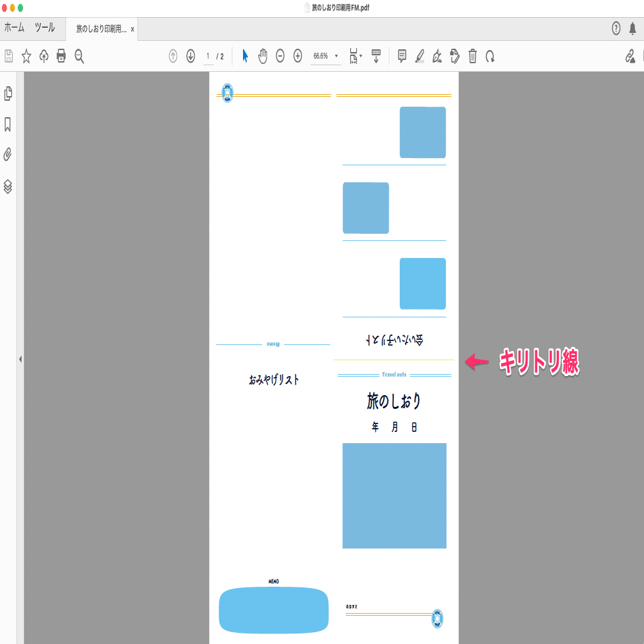644x644 pixels.
Task: Open the page thumbnails panel
Action: point(8,94)
